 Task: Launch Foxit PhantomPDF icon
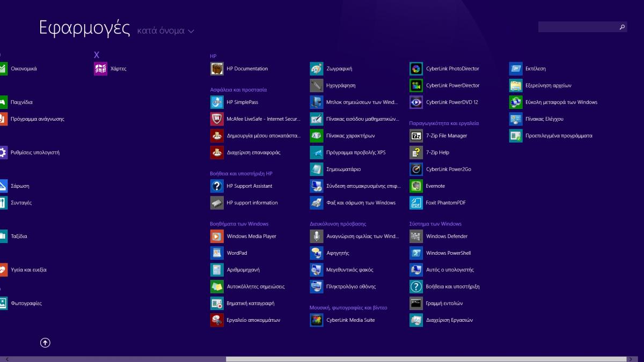[416, 203]
